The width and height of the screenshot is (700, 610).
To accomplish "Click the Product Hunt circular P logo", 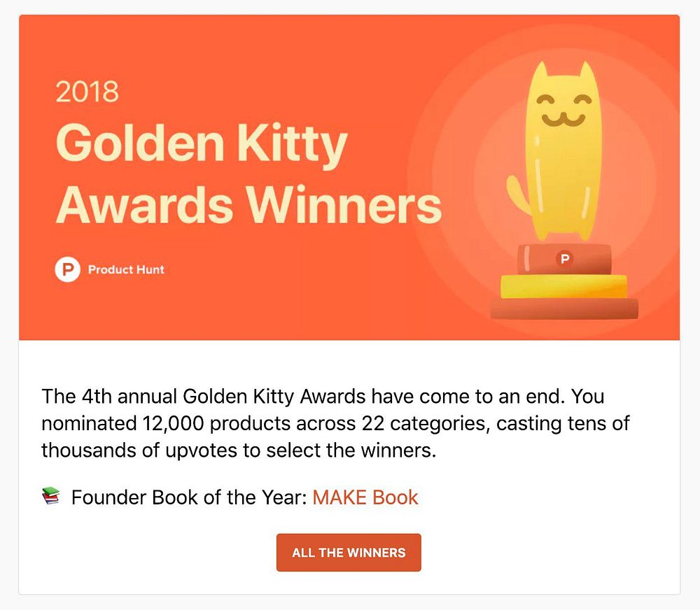I will click(x=67, y=269).
